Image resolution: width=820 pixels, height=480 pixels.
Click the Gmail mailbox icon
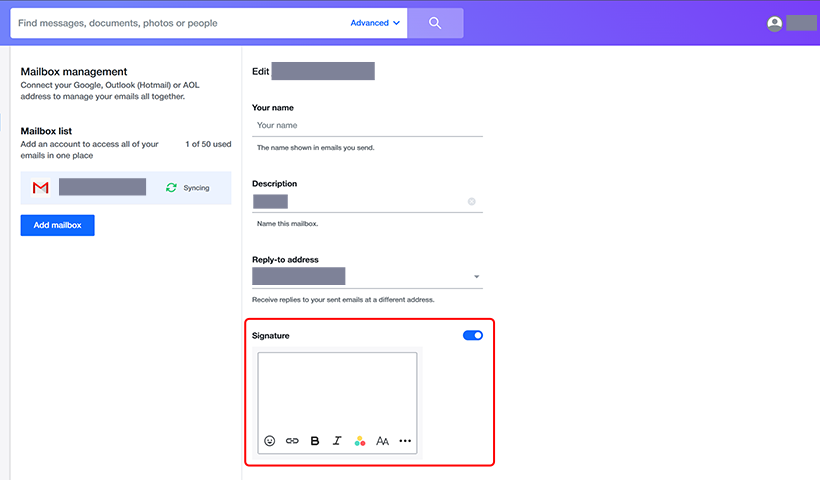40,187
